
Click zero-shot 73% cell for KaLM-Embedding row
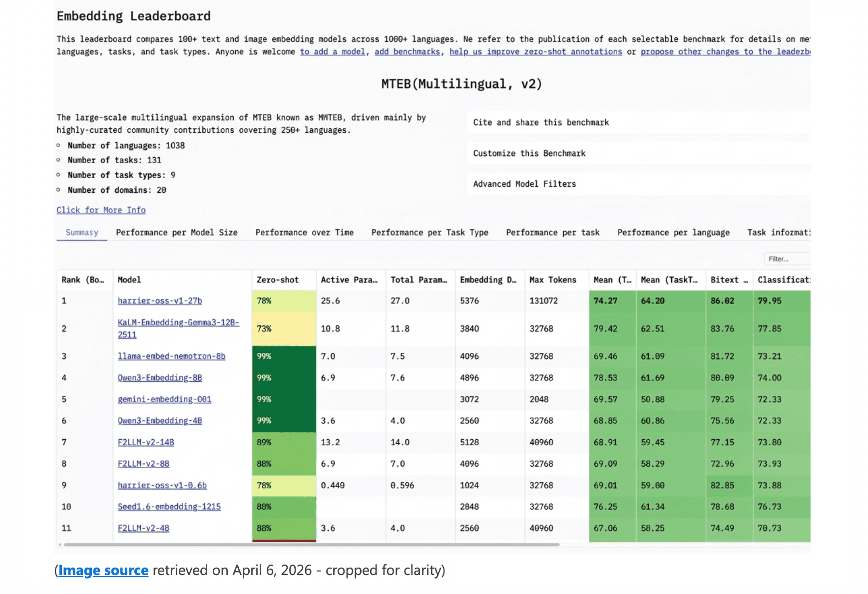click(x=284, y=329)
